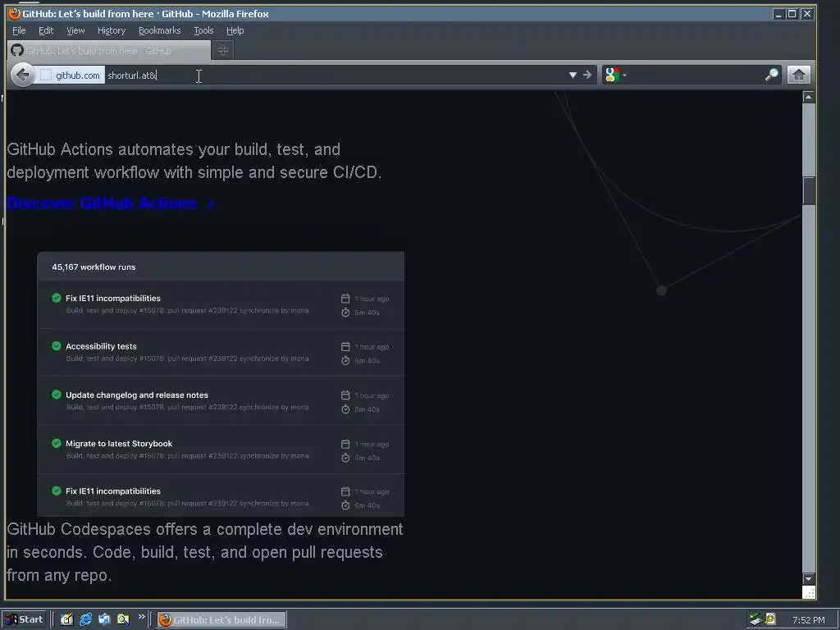This screenshot has width=840, height=630.
Task: Open the View menu
Action: (x=75, y=30)
